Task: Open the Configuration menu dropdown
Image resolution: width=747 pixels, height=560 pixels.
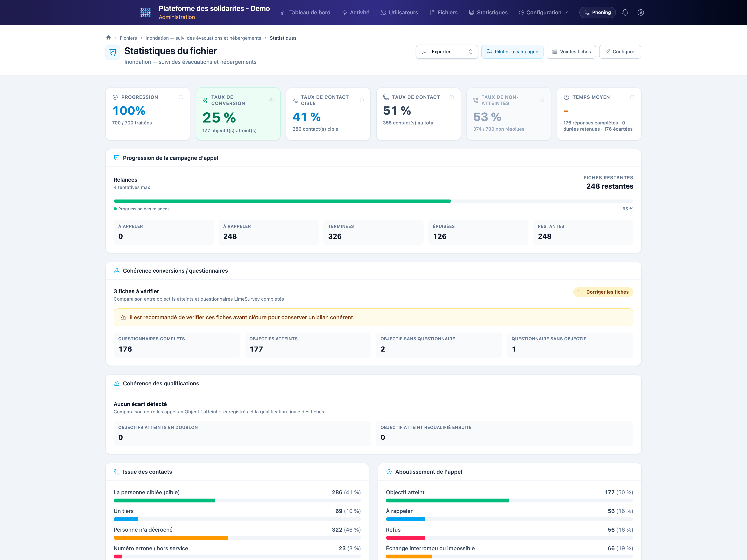Action: coord(543,12)
